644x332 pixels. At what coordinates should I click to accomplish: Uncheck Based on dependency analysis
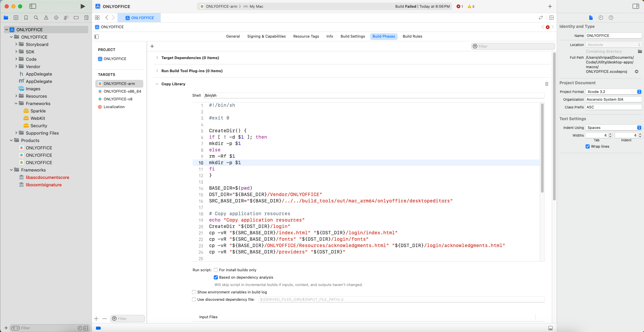(216, 277)
